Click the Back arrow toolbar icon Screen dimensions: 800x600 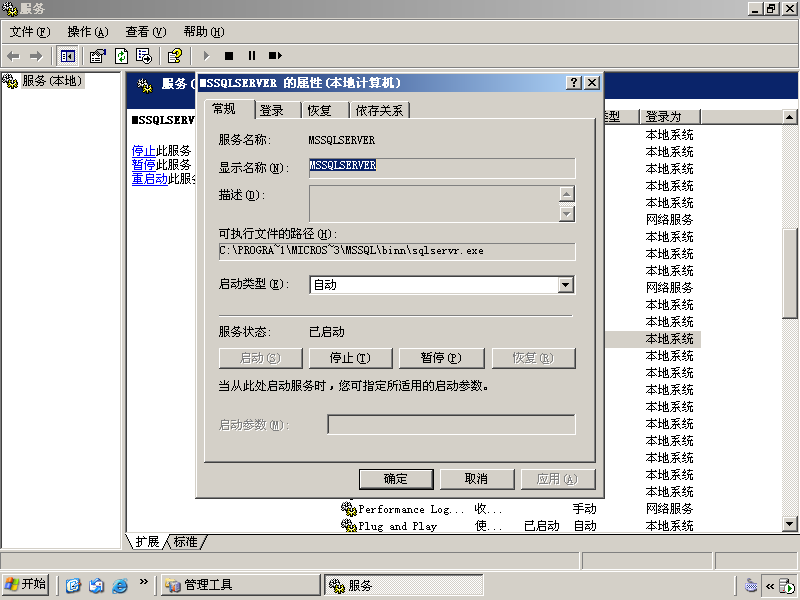point(13,56)
